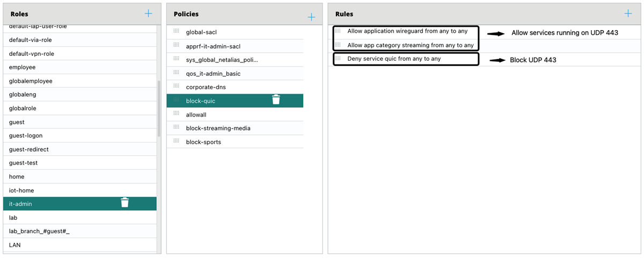Click drag handle of block-sports policy
Screen dimensions: 644x258
tap(176, 141)
